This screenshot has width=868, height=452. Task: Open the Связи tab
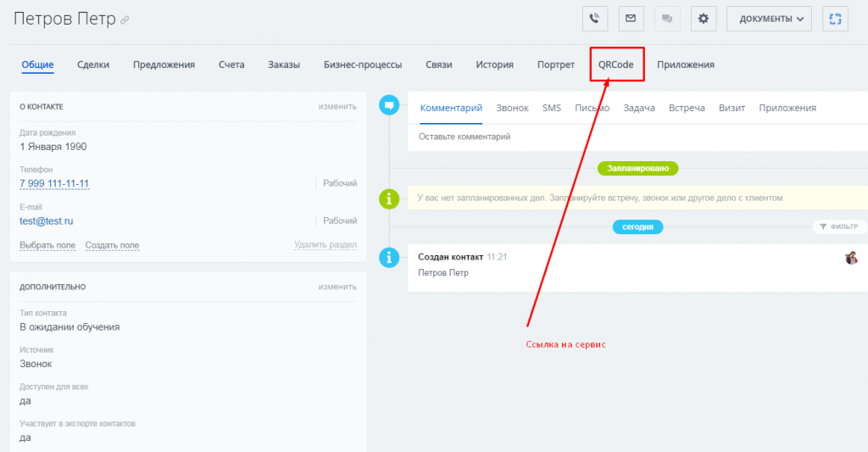point(439,64)
